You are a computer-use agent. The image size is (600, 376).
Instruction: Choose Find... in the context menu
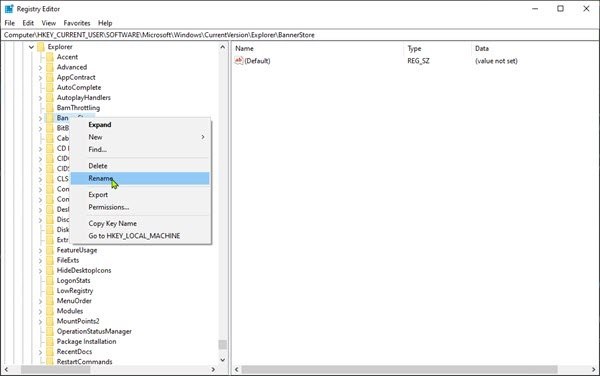[140, 149]
